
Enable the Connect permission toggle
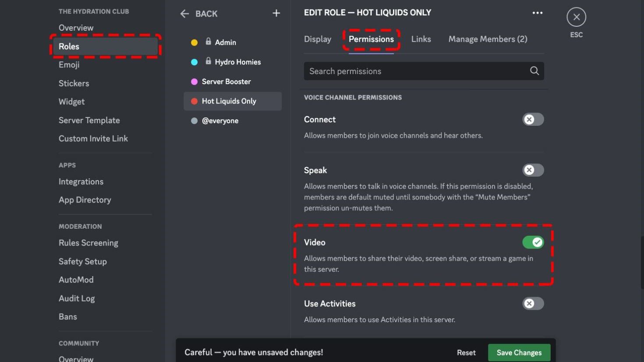tap(533, 120)
